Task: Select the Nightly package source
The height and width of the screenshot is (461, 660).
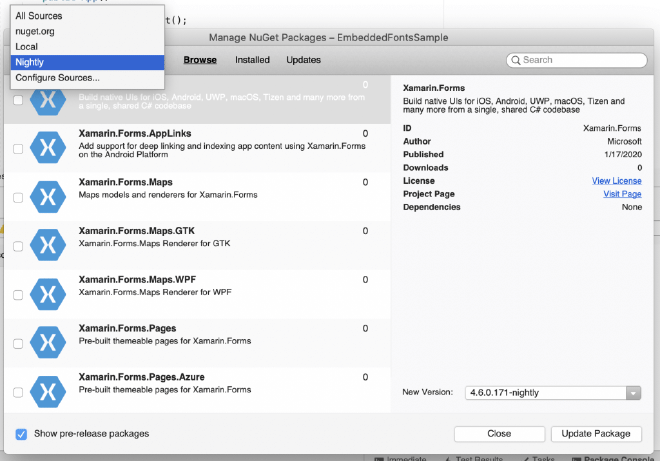Action: pyautogui.click(x=87, y=62)
